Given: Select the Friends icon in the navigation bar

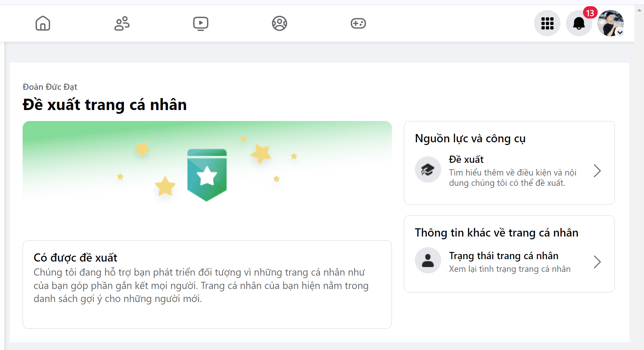Looking at the screenshot, I should [122, 23].
